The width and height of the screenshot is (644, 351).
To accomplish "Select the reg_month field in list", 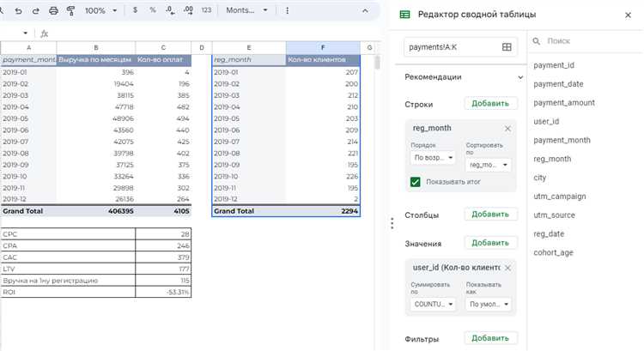I will 552,159.
